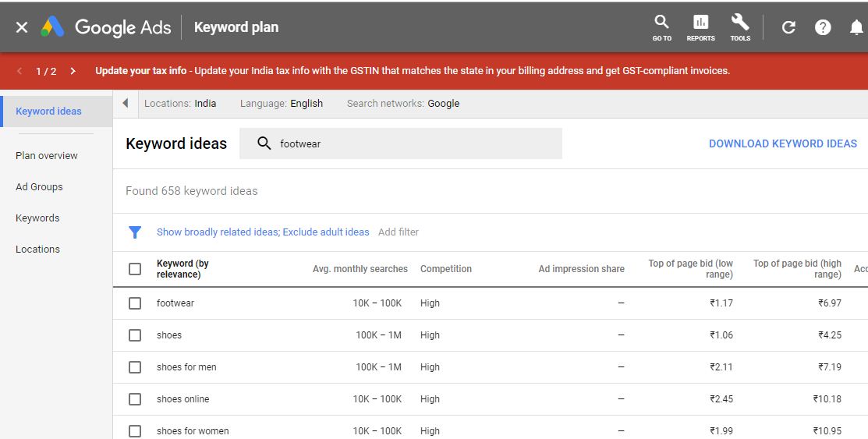
Task: Click the blue filter funnel icon
Action: tap(135, 232)
